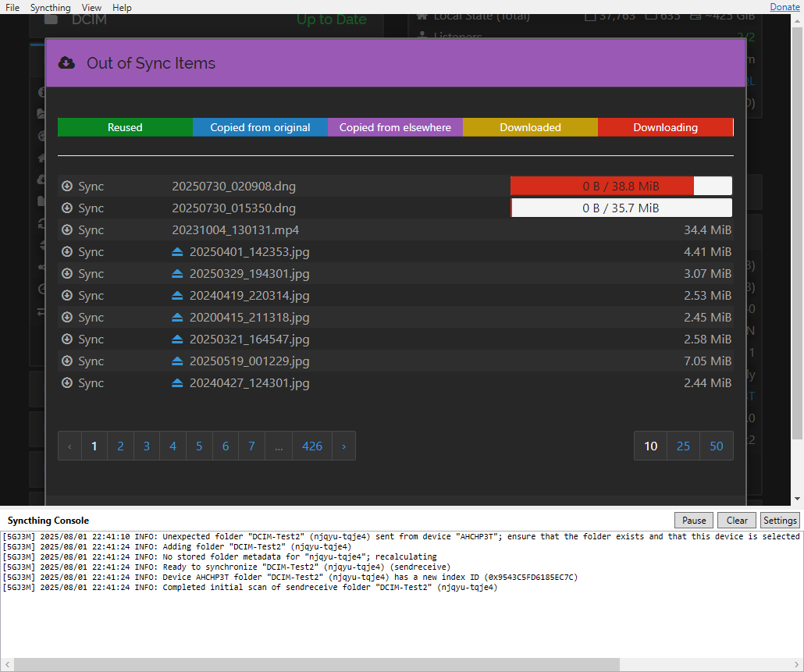
Task: Click the sync icon for 20250329_194301.jpg
Action: pos(67,274)
